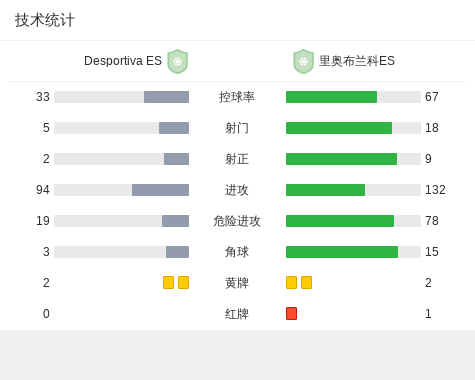Click the 技术统计 section heading
Viewport: 475px width, 380px height.
[45, 20]
